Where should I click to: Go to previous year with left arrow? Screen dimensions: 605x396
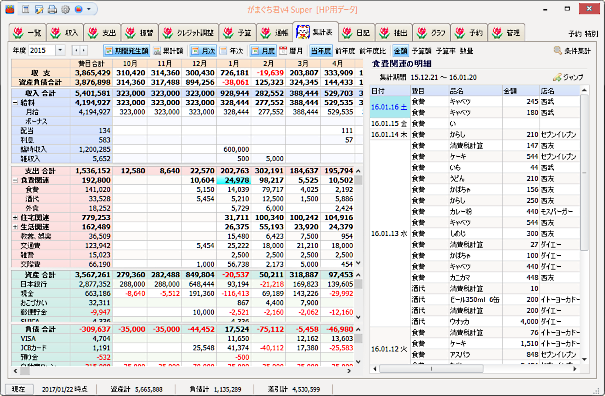click(x=76, y=50)
